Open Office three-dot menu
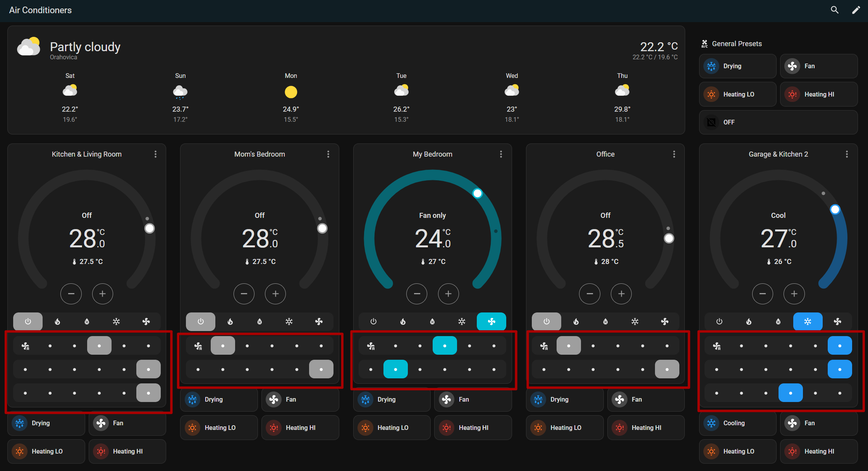This screenshot has height=471, width=868. [674, 154]
